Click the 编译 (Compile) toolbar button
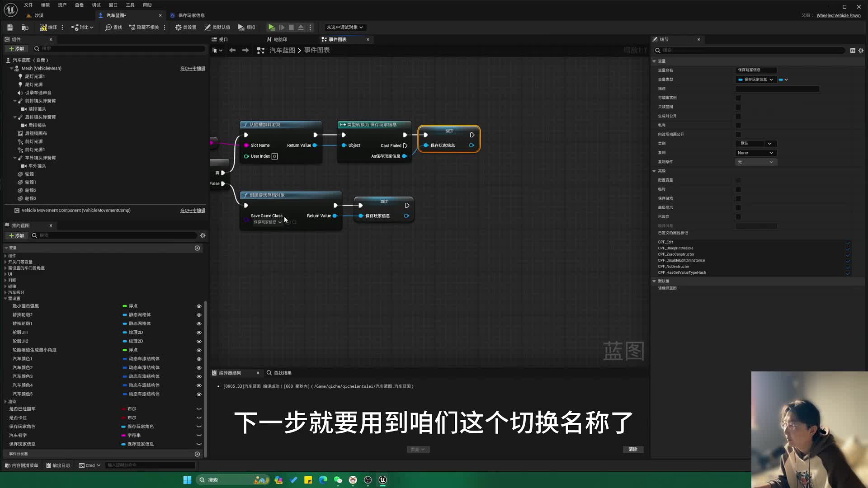 coord(48,28)
